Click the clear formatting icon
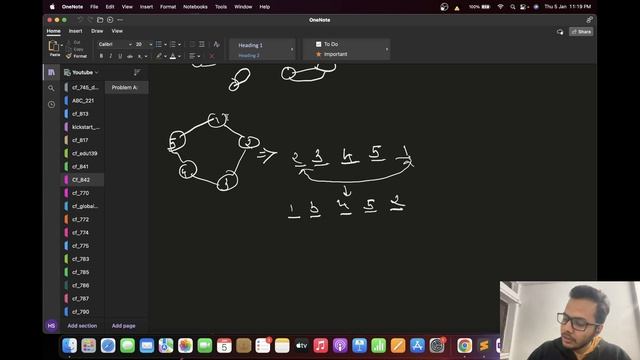 pyautogui.click(x=216, y=44)
